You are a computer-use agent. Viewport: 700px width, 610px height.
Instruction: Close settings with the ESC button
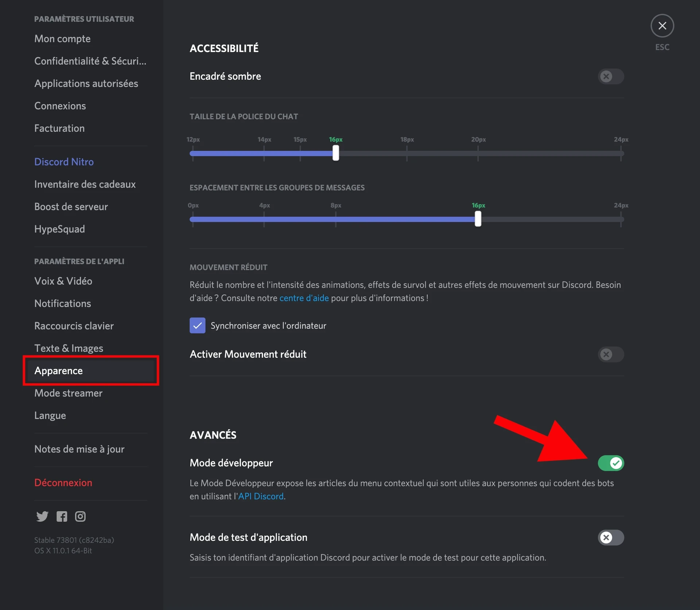click(x=662, y=26)
